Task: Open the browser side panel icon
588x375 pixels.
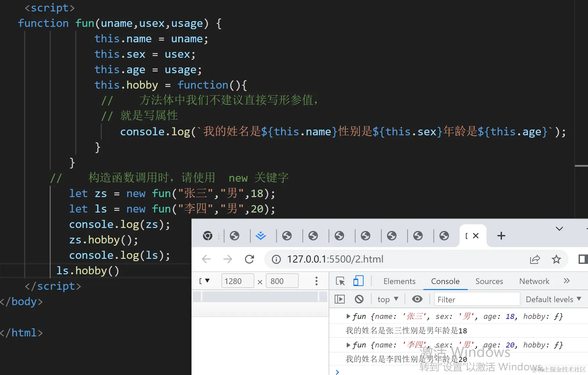Action: (x=583, y=259)
